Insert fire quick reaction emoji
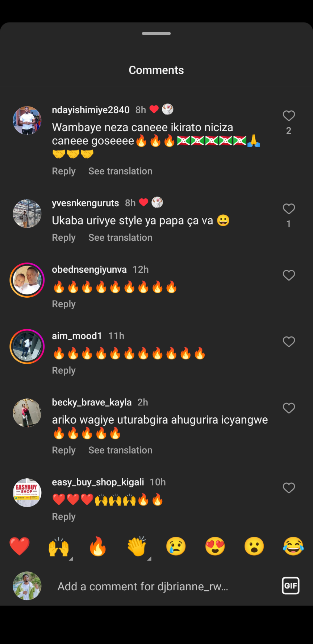 pos(98,546)
